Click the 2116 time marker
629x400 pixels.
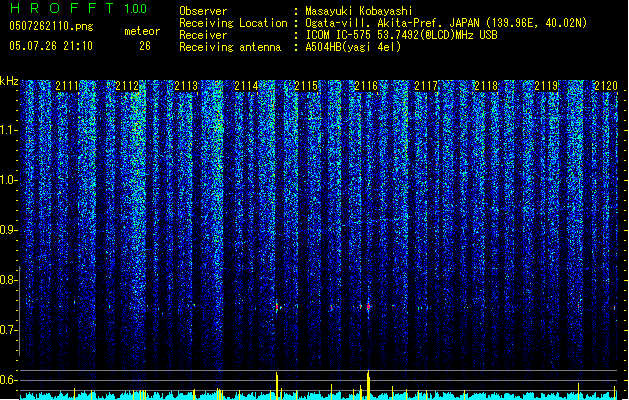(366, 86)
